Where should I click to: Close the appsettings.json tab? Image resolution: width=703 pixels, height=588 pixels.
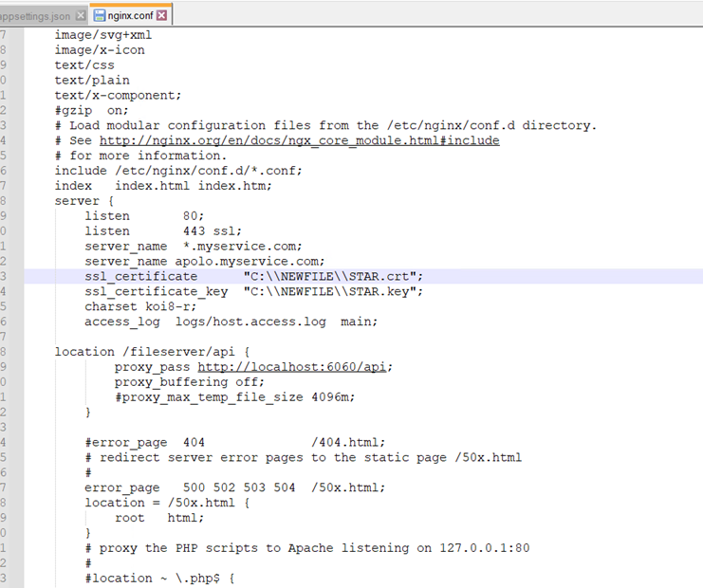tap(81, 16)
